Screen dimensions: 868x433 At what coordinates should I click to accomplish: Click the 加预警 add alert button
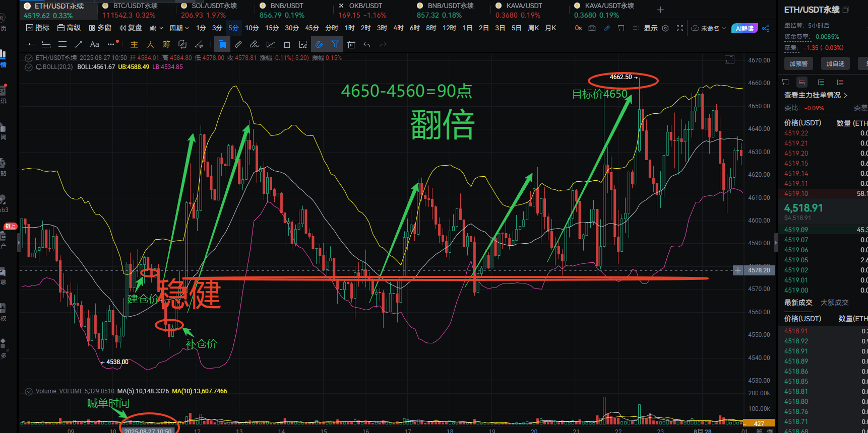point(798,63)
